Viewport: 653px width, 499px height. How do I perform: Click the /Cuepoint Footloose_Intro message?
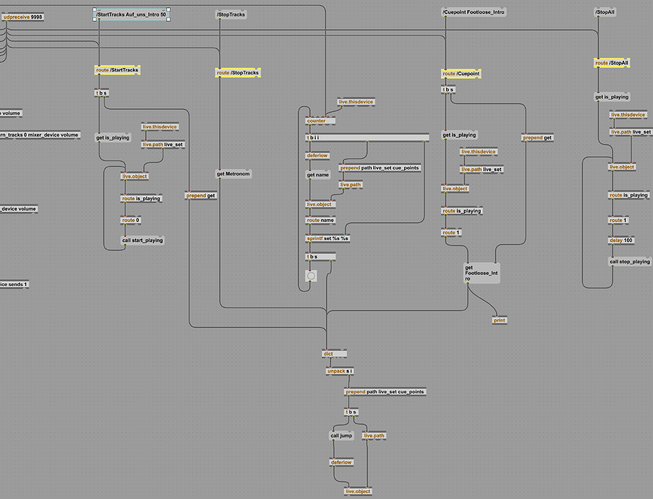click(x=481, y=12)
